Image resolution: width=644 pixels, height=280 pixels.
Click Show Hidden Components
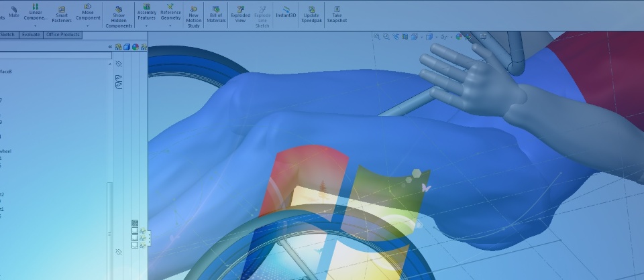[x=119, y=17]
